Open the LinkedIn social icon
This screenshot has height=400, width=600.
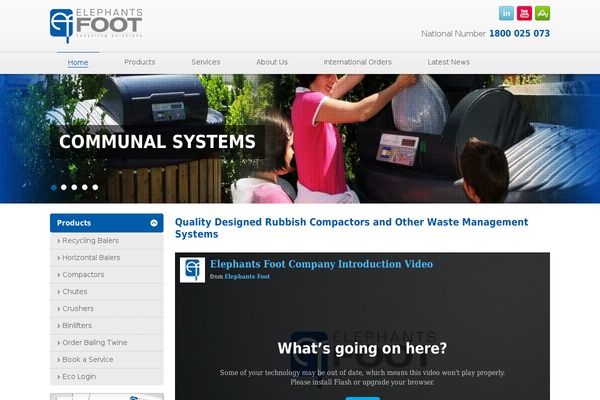click(506, 13)
